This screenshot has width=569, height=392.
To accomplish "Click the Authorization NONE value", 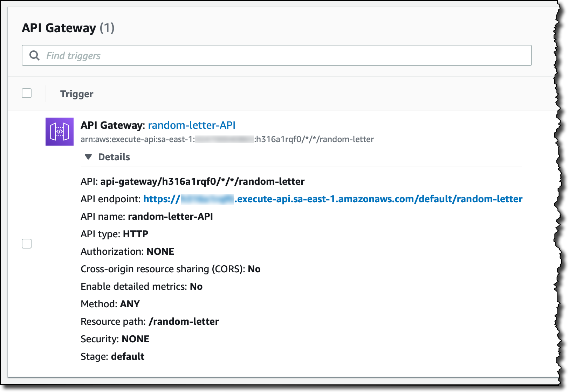I will [160, 251].
